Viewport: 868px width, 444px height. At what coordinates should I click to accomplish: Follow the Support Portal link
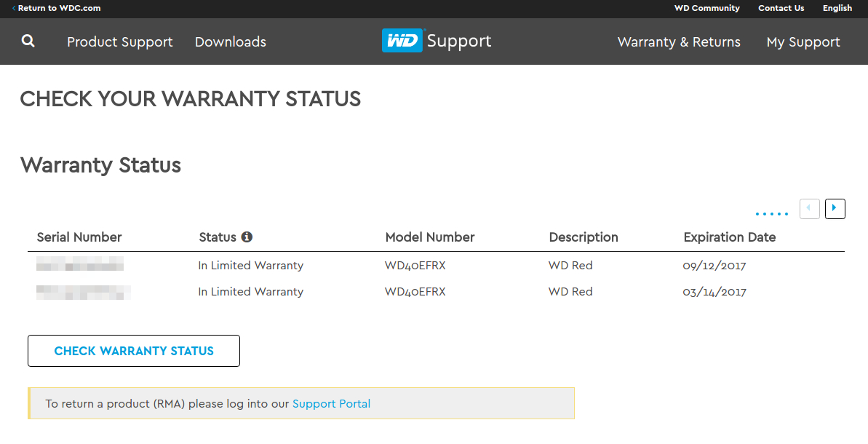pos(331,403)
